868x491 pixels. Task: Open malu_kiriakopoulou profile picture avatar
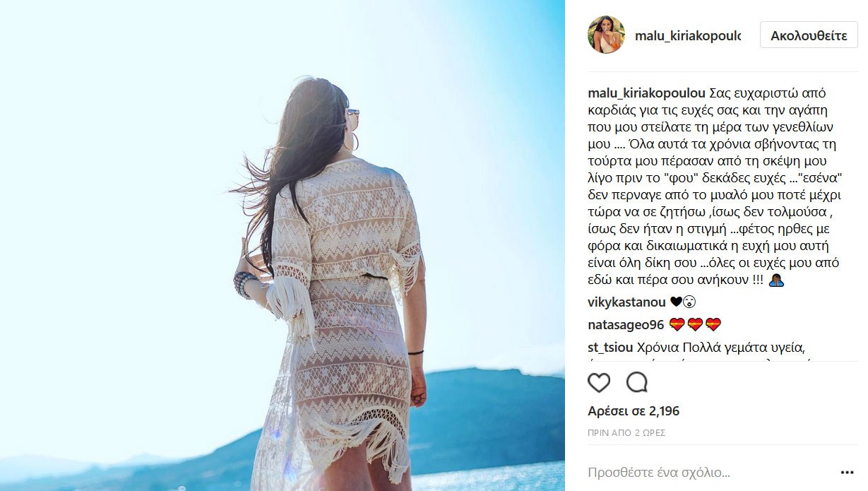[x=606, y=35]
